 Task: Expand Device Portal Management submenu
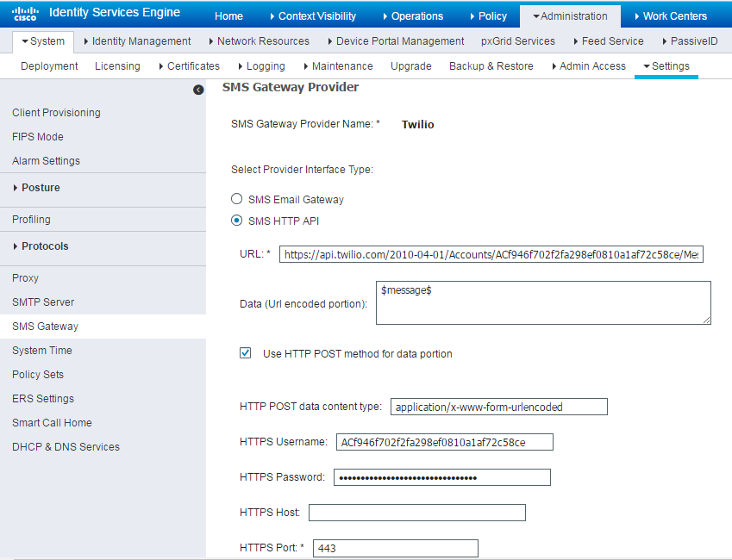tap(396, 41)
